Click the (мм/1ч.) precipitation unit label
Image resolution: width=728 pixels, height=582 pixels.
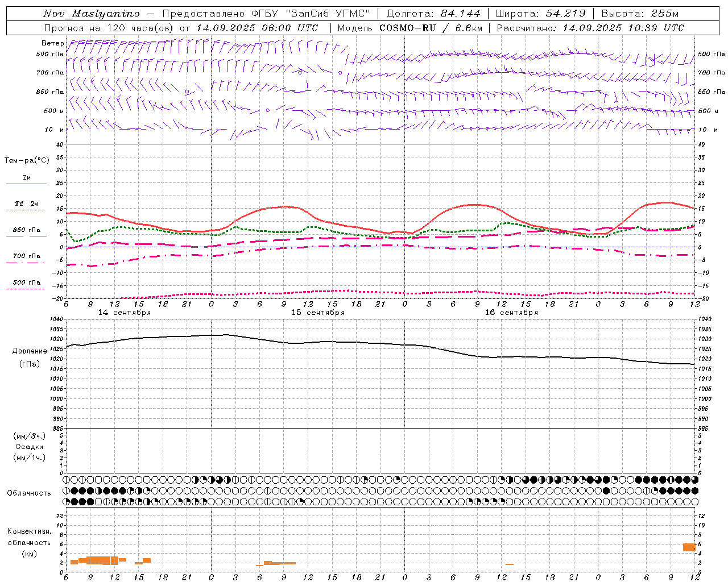click(x=30, y=458)
